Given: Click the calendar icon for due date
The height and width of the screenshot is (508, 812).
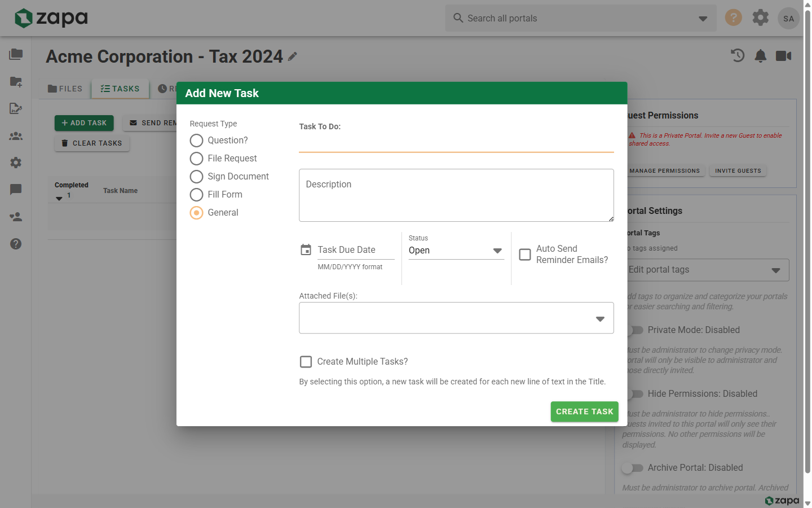Looking at the screenshot, I should [306, 249].
